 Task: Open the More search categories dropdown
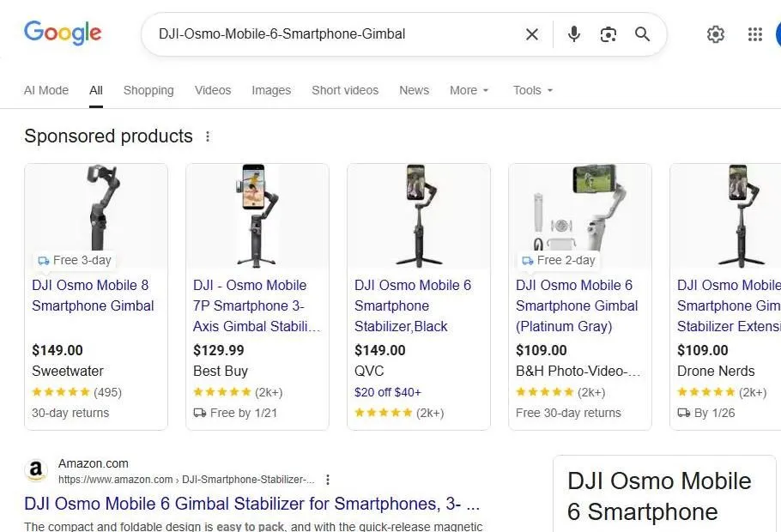(x=469, y=90)
